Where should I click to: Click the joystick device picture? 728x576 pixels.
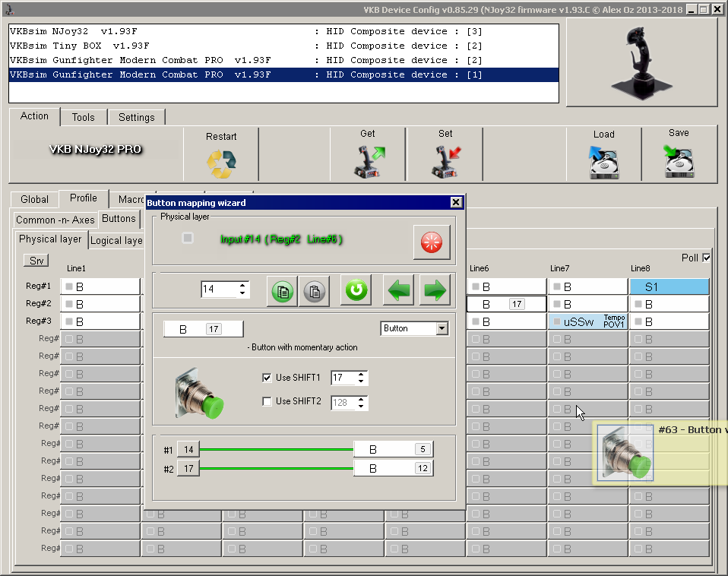point(641,64)
